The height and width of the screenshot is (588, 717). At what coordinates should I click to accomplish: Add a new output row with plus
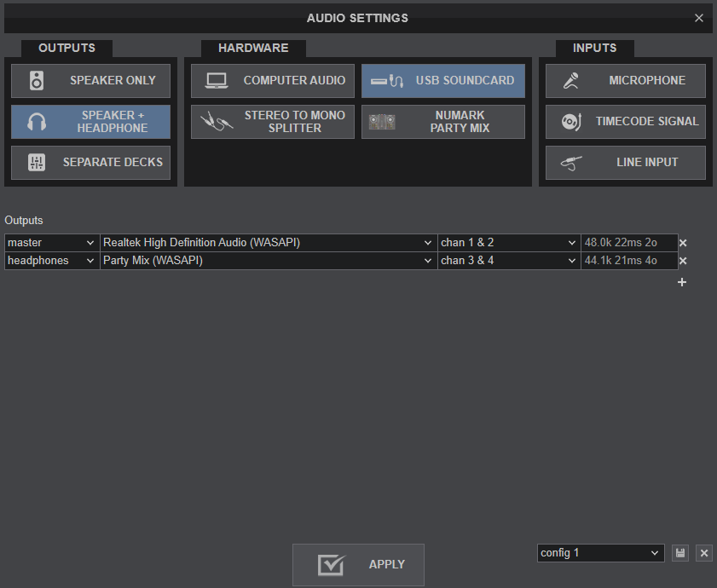click(682, 282)
